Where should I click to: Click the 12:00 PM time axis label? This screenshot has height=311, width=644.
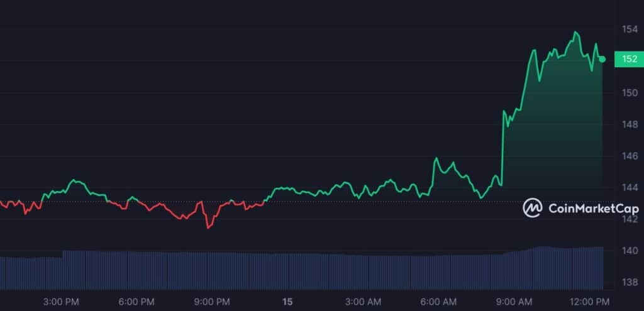point(590,302)
